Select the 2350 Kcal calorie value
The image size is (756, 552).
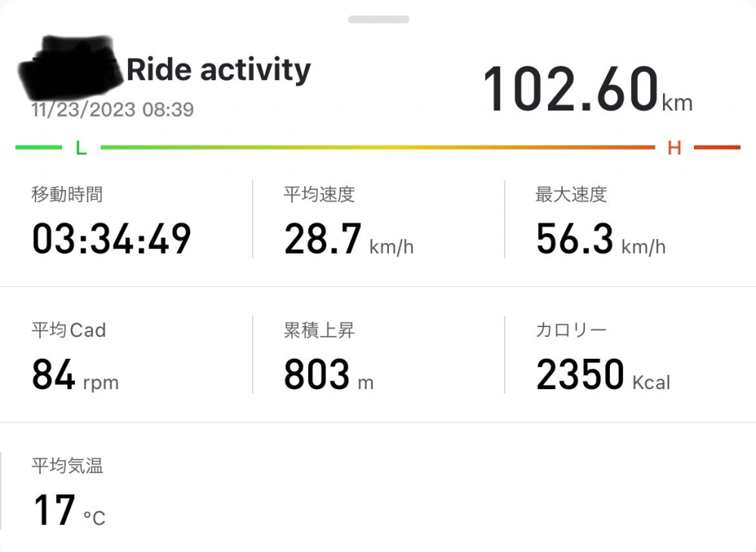pos(603,376)
